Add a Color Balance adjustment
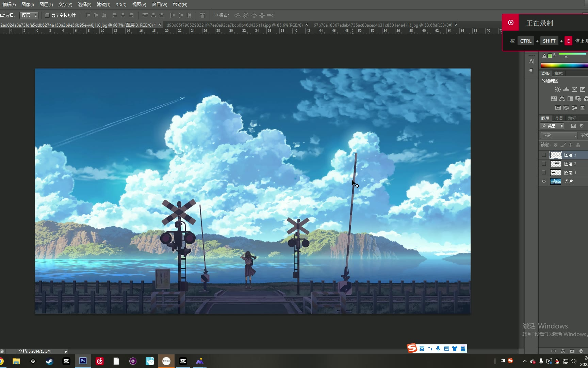 pyautogui.click(x=562, y=99)
